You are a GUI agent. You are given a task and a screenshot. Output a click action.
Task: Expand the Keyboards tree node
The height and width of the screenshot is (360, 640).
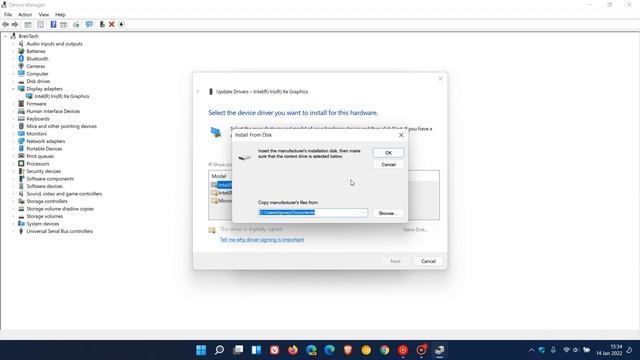(13, 119)
